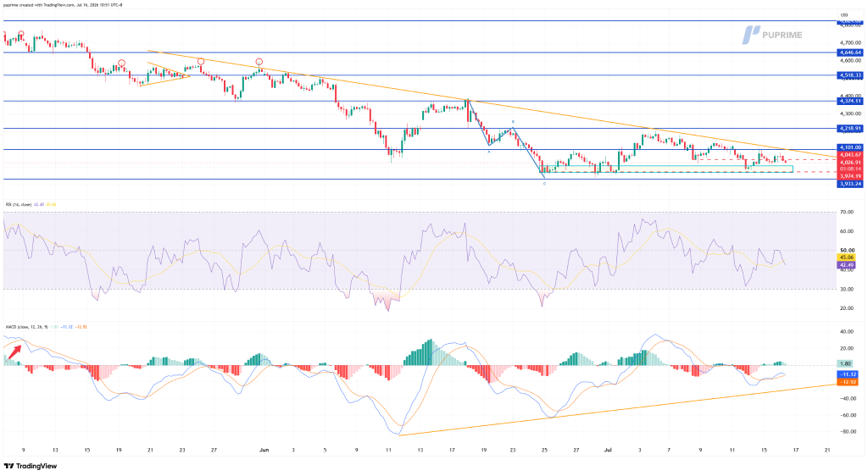This screenshot has width=868, height=476.
Task: Click the Jul month label on time axis
Action: 607,450
